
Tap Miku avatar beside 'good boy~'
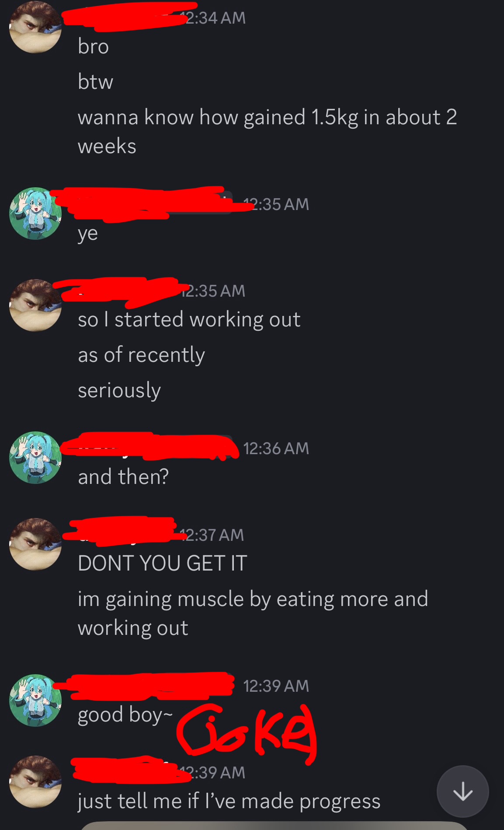(x=35, y=700)
